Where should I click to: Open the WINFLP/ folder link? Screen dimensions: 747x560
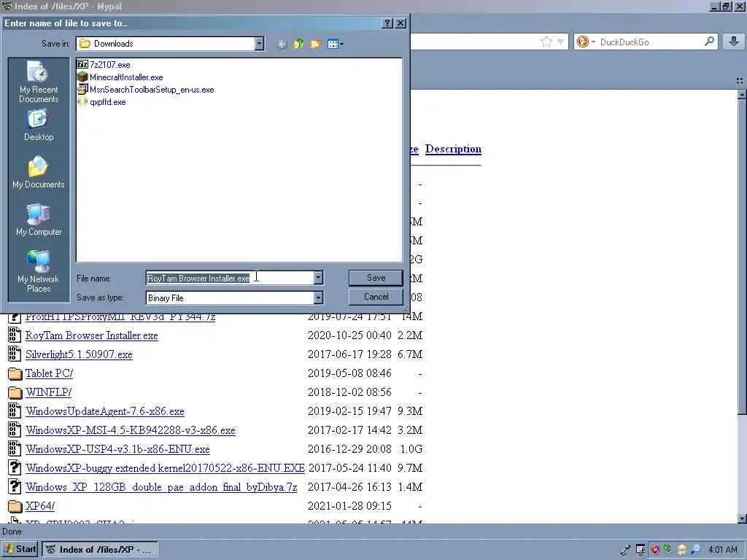click(x=49, y=392)
